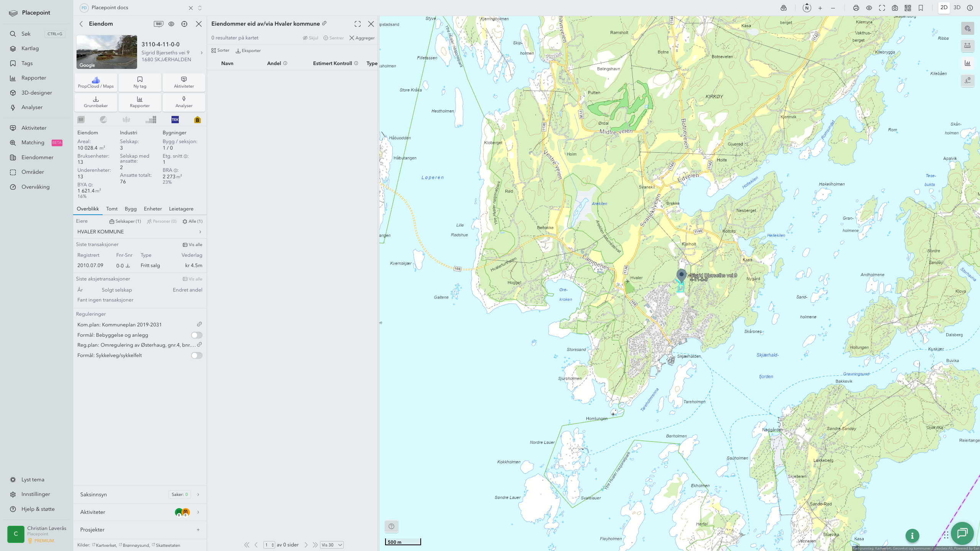The width and height of the screenshot is (980, 551).
Task: Switch map to 2D view
Action: click(x=944, y=8)
